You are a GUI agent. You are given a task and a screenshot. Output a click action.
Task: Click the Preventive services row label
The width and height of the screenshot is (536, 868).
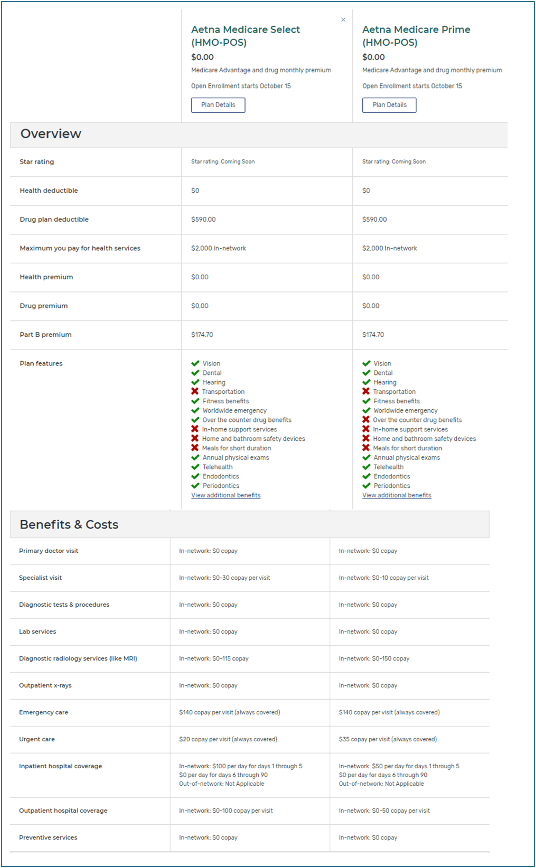coord(48,838)
